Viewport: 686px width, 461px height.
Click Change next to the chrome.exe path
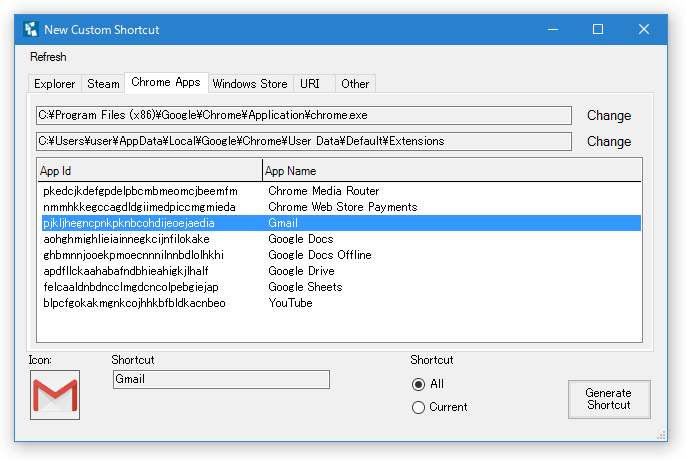pos(609,115)
